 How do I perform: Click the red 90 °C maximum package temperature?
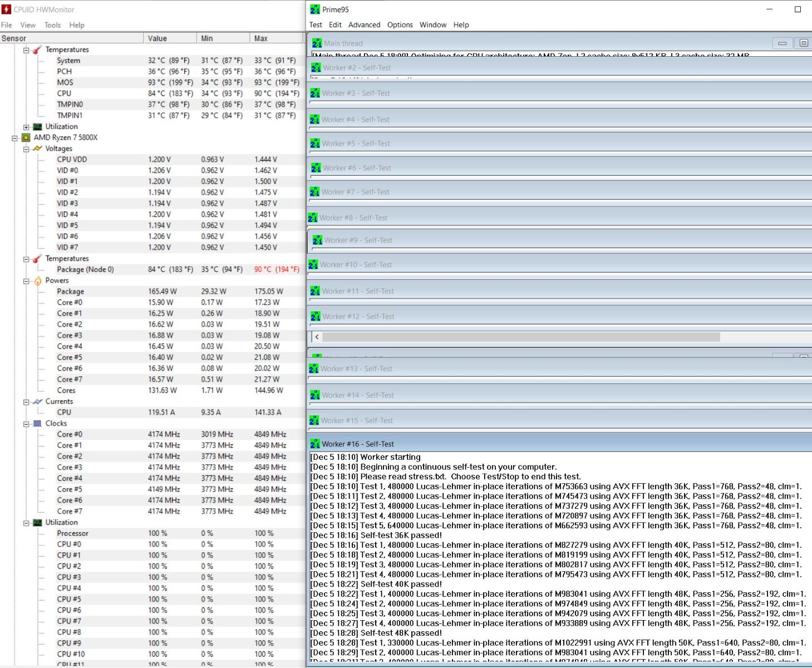(x=277, y=269)
